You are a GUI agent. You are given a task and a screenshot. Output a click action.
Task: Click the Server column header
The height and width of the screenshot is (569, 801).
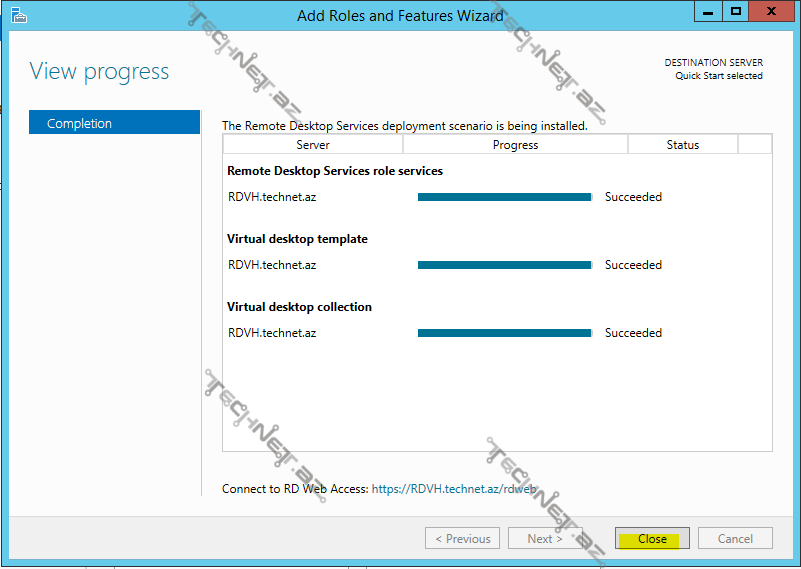point(313,145)
